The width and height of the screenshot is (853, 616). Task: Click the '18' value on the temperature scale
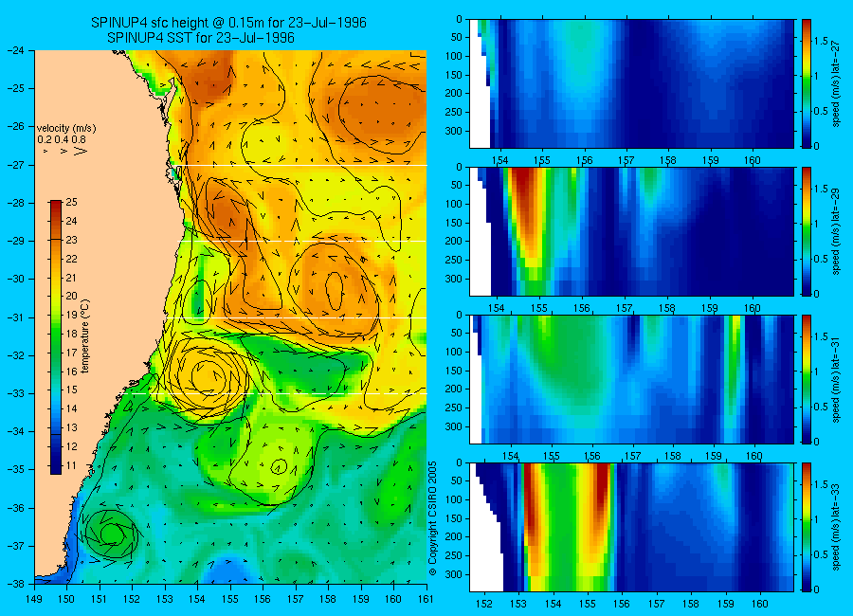(x=71, y=334)
